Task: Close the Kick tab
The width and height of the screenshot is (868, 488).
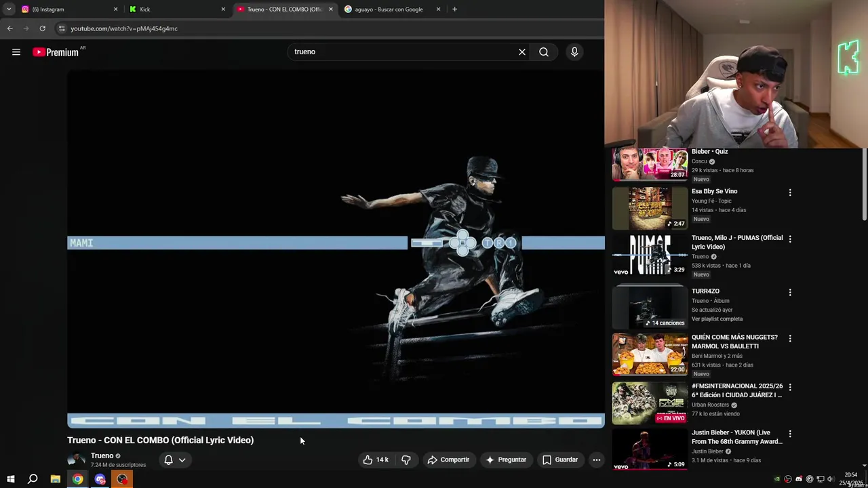Action: pyautogui.click(x=223, y=9)
